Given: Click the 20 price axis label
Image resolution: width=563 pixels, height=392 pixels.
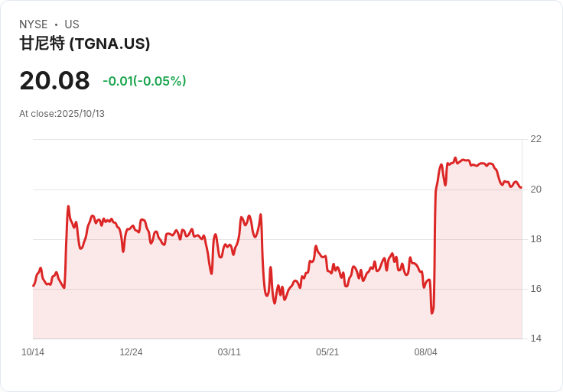Looking at the screenshot, I should (535, 189).
